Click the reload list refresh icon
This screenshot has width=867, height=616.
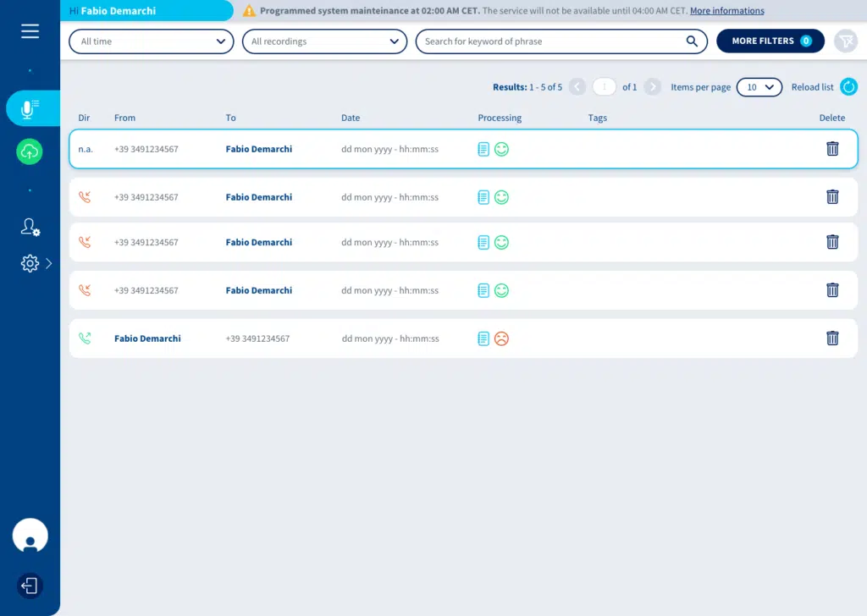848,86
